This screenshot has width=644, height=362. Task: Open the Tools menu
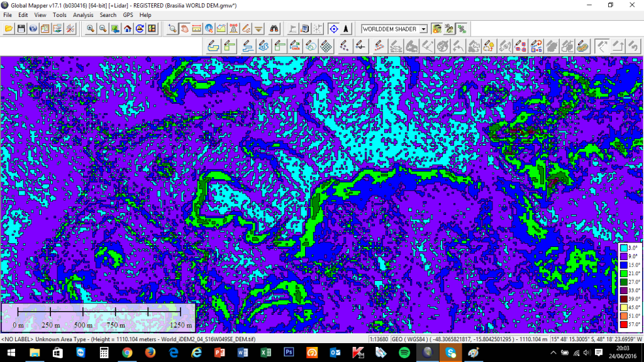(x=60, y=14)
